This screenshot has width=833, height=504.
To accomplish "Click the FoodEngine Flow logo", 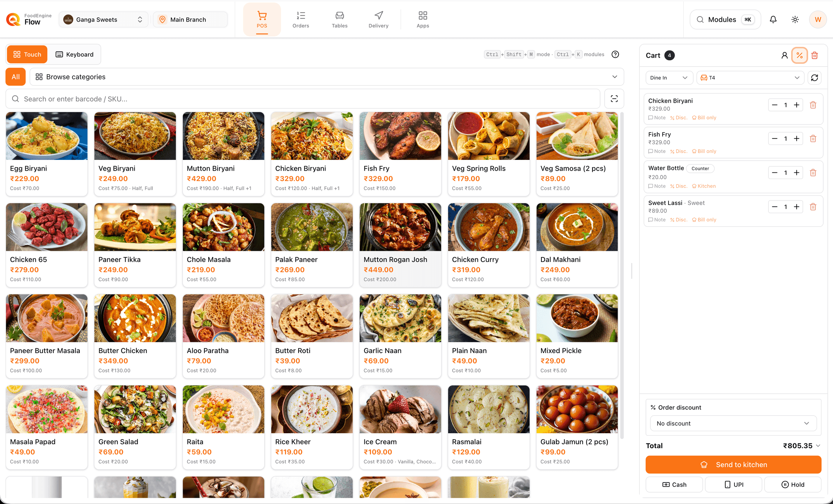I will click(29, 19).
